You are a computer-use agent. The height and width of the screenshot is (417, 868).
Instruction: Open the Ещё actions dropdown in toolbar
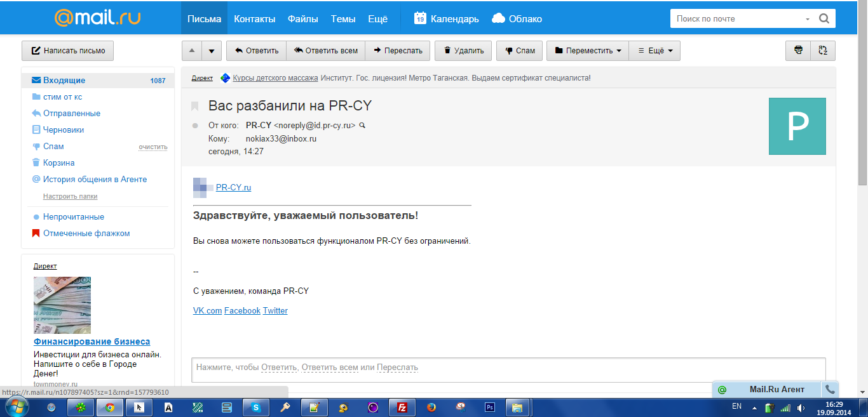[654, 51]
